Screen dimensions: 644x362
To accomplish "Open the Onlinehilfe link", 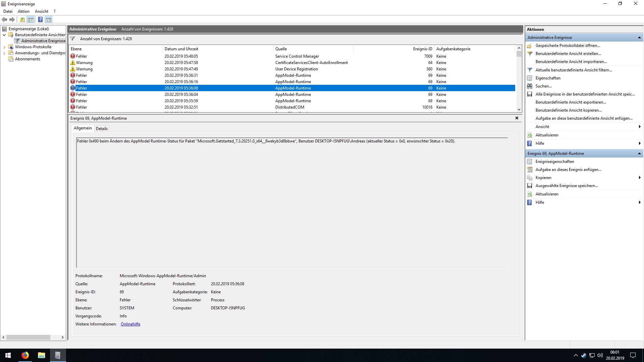I will (x=130, y=324).
